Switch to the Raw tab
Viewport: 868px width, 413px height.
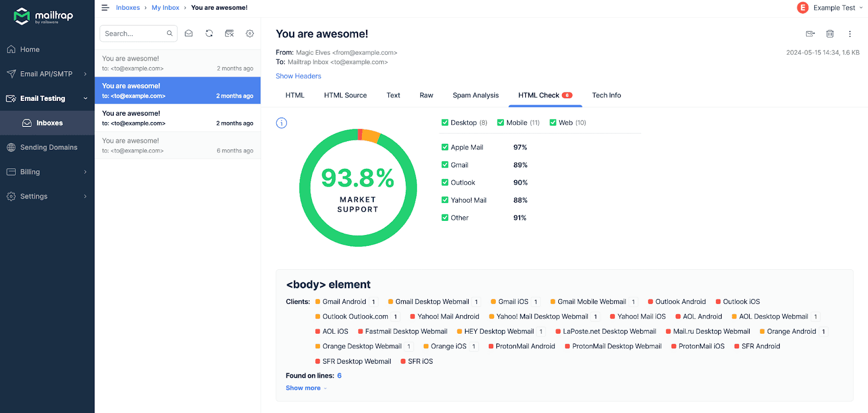[426, 95]
